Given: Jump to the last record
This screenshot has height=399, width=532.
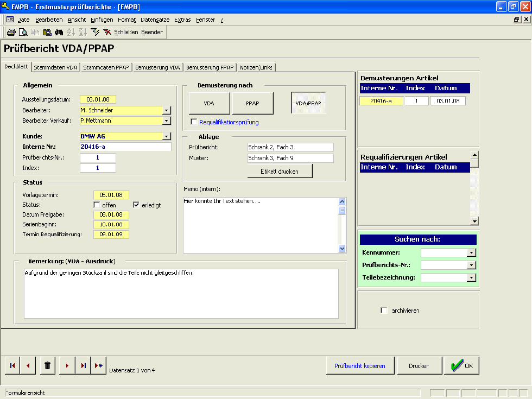Looking at the screenshot, I should click(x=83, y=365).
